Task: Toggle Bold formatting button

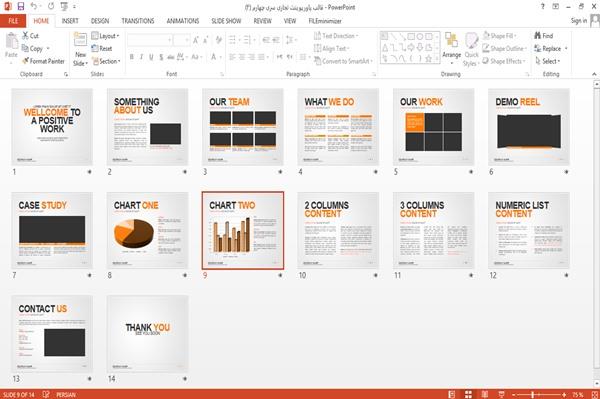Action: 132,57
